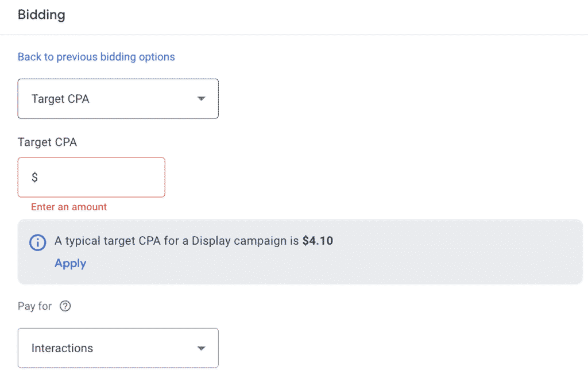588x374 pixels.
Task: Open the "Pay for" Interactions dropdown
Action: pyautogui.click(x=118, y=348)
